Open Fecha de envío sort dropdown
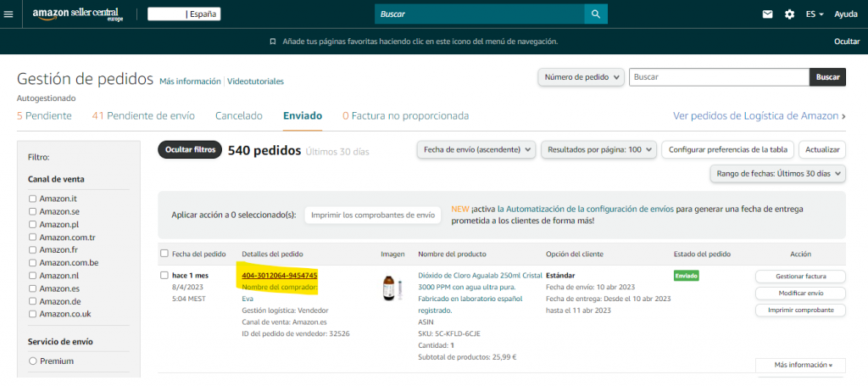Image resolution: width=868 pixels, height=386 pixels. pyautogui.click(x=476, y=149)
